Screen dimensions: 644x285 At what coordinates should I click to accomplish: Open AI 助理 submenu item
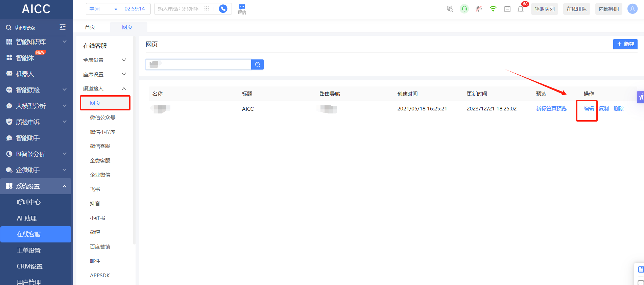[x=27, y=218]
